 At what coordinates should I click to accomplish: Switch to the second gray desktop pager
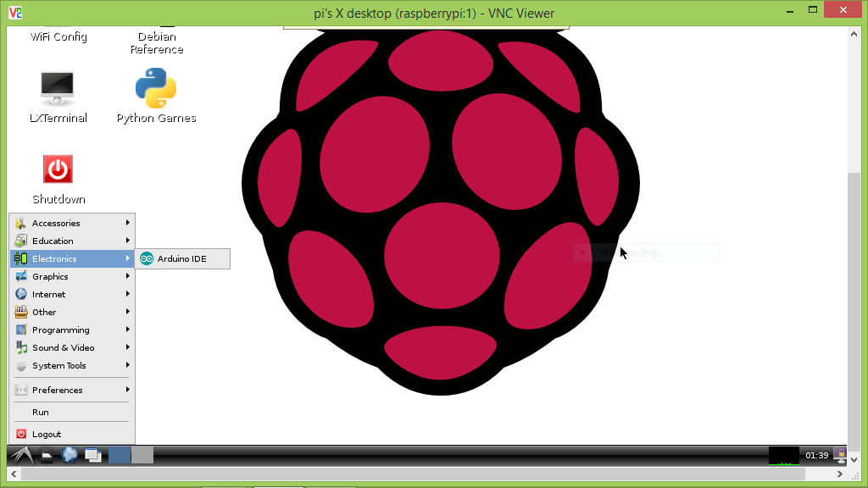pyautogui.click(x=142, y=455)
